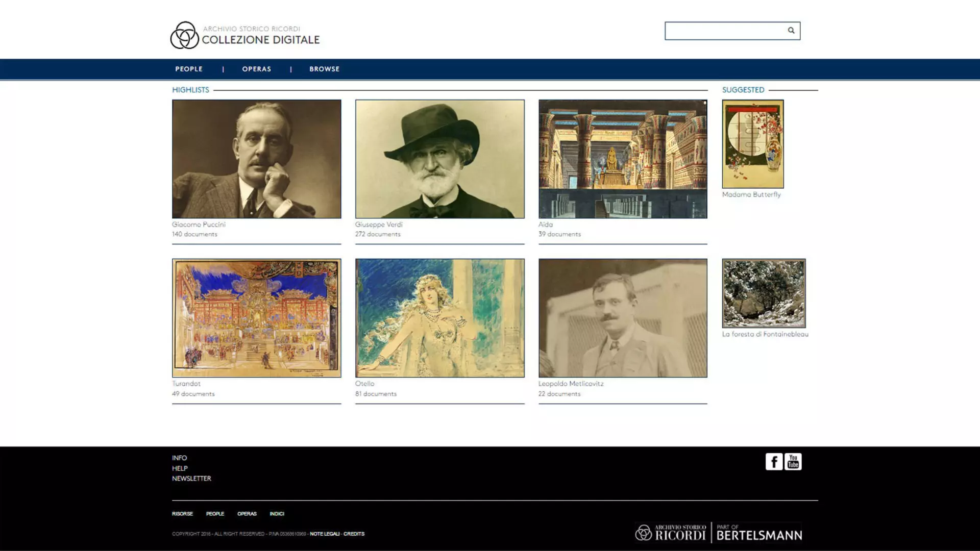This screenshot has width=980, height=551.
Task: Open La foresta di Fontainebleau link
Action: coord(765,334)
